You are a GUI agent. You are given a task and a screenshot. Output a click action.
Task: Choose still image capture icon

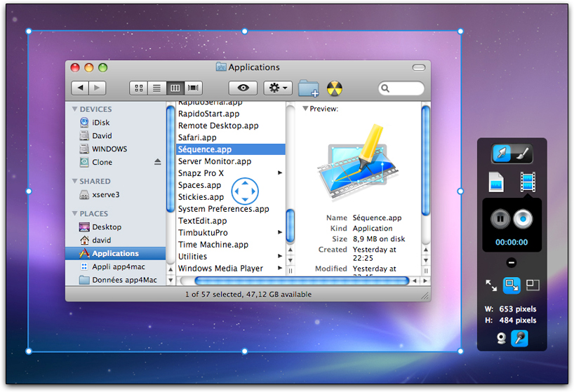(x=496, y=182)
